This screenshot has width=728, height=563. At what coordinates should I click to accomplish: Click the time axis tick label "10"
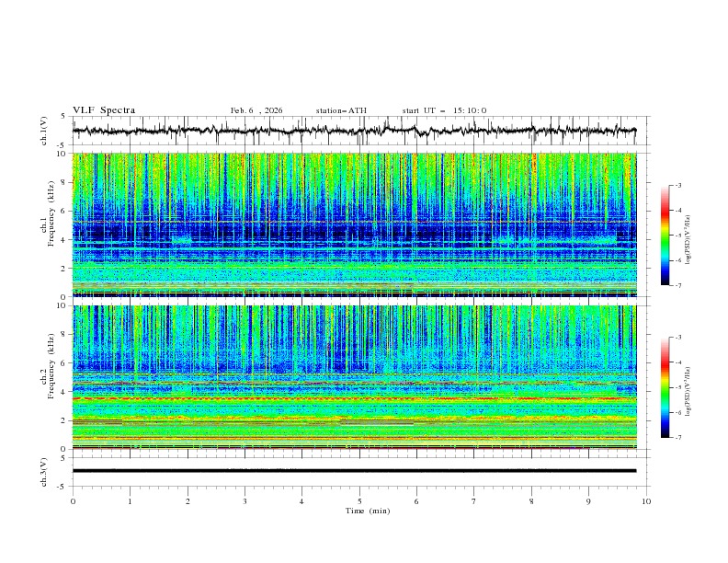click(646, 501)
